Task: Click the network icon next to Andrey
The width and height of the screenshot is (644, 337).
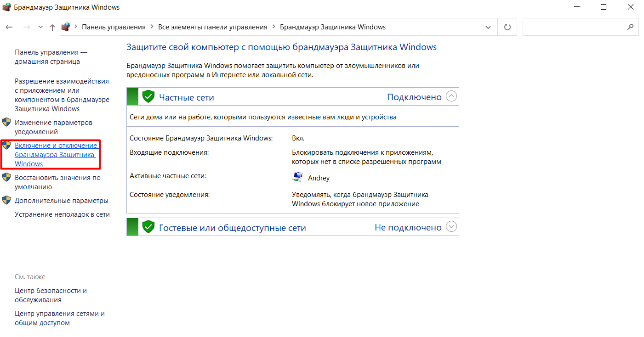Action: coord(297,177)
